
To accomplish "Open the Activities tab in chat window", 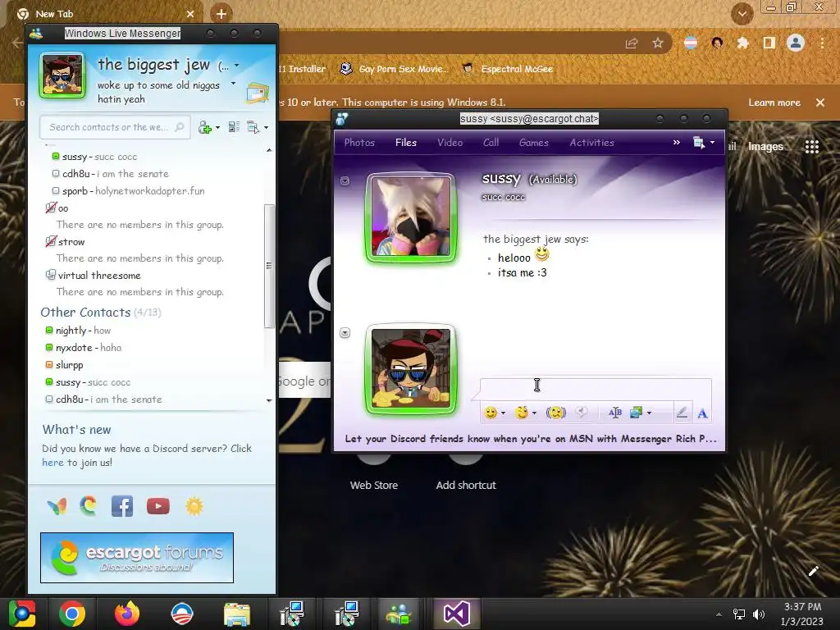I will click(x=592, y=143).
